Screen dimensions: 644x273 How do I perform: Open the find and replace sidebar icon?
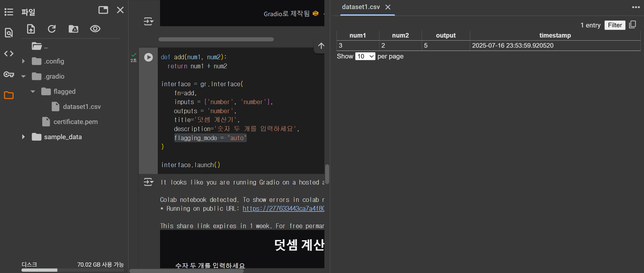pyautogui.click(x=9, y=33)
